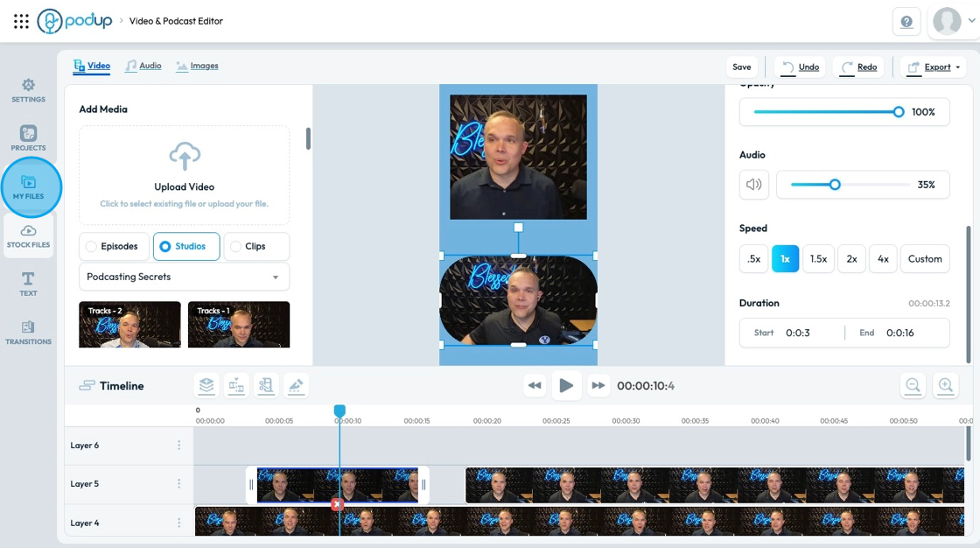Click the Redo button
Screen dimensions: 980x548
click(858, 67)
